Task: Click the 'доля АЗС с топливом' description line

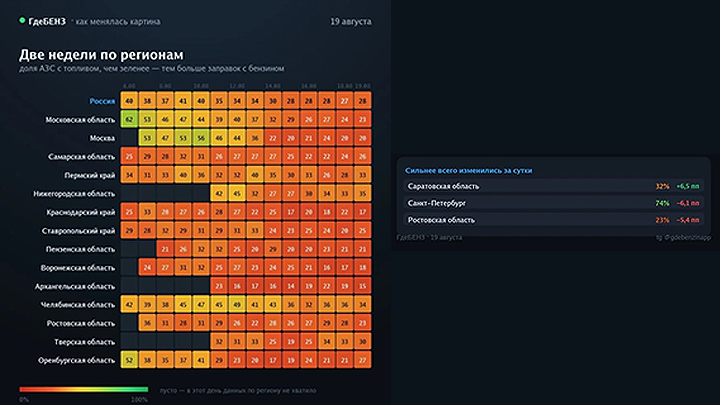Action: pos(152,68)
